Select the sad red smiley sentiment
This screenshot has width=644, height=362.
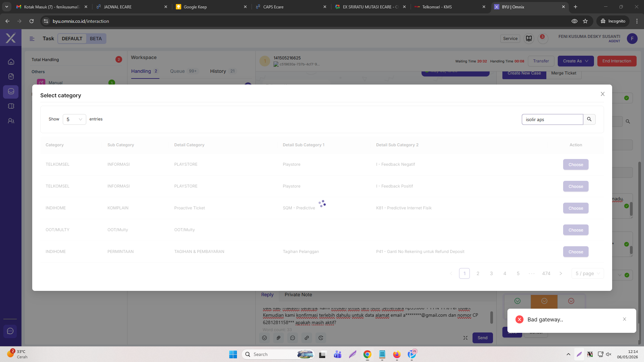coord(571,301)
